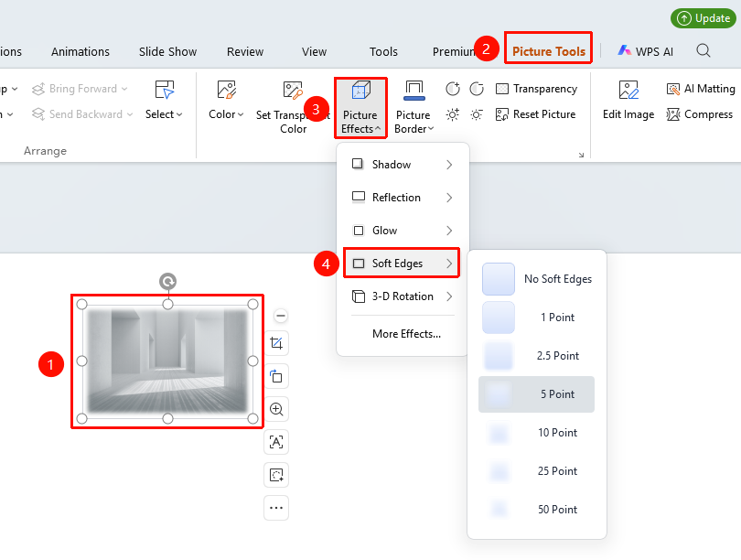The image size is (741, 560).
Task: Click the Compress picture tool
Action: tap(700, 114)
